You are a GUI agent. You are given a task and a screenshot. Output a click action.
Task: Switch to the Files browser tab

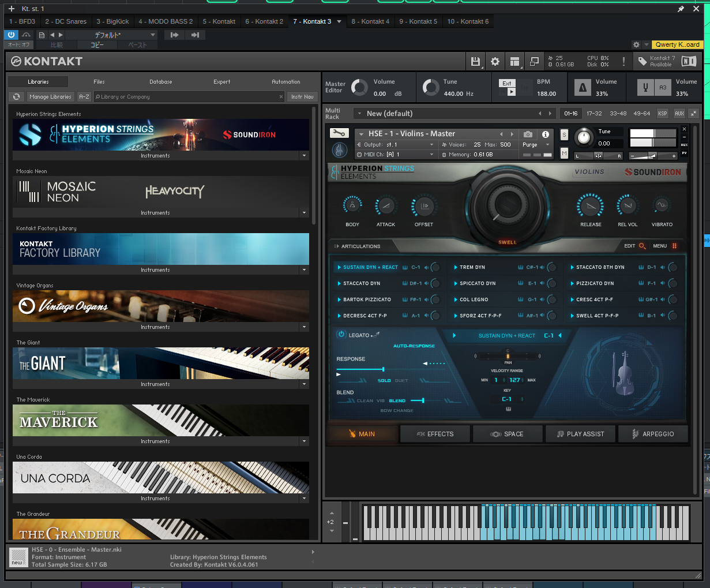pos(99,82)
